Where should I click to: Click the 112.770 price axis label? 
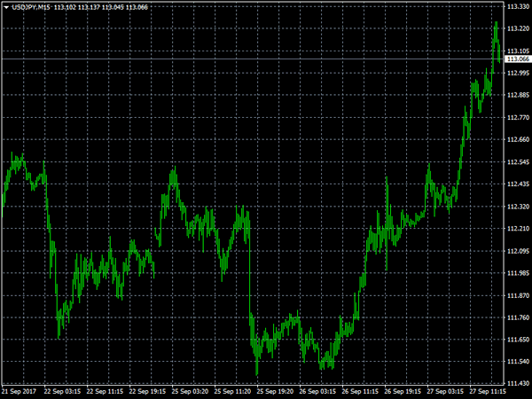[518, 118]
